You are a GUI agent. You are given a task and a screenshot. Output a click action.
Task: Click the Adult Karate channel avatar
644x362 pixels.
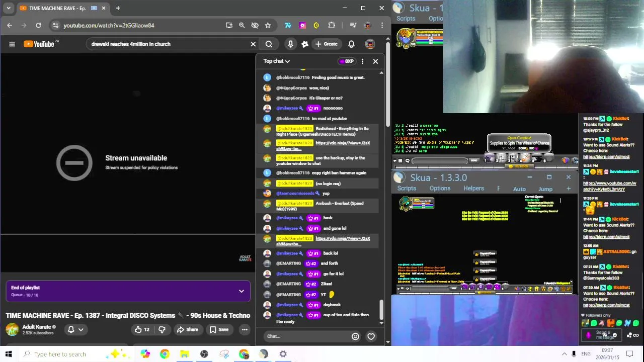[x=12, y=330]
